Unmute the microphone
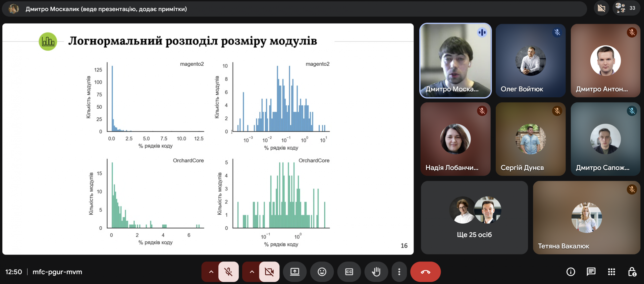The image size is (644, 284). pyautogui.click(x=228, y=272)
